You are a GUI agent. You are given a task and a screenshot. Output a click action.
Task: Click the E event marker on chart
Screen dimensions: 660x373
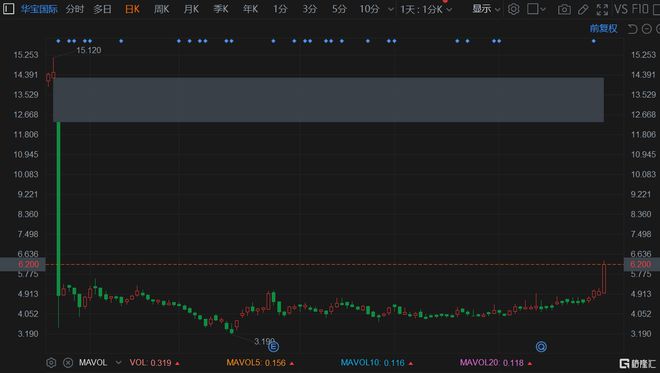click(273, 347)
